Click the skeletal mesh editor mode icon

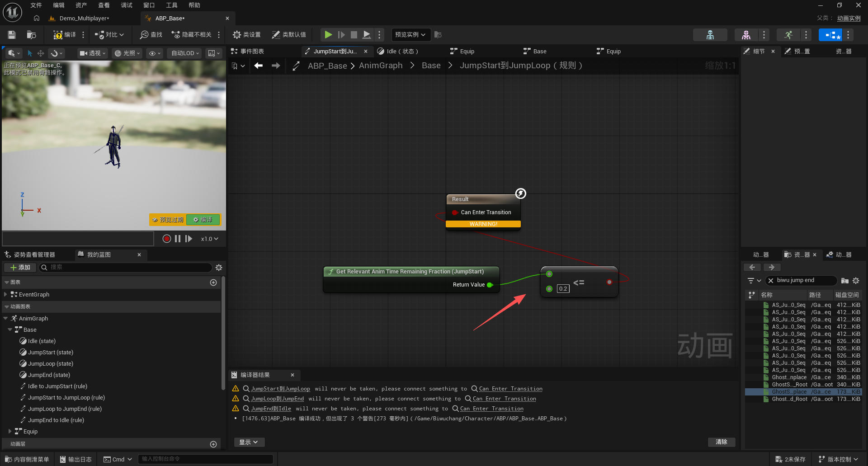746,35
